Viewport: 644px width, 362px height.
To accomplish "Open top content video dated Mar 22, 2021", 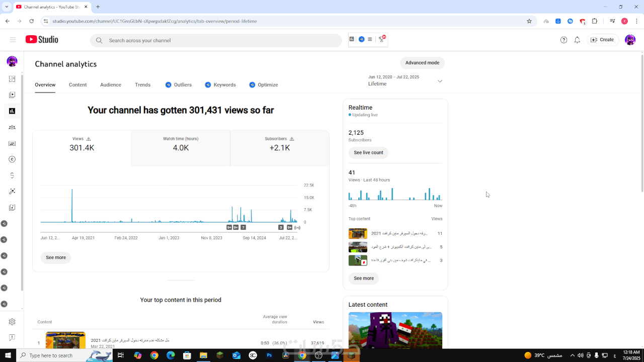I will coord(65,340).
